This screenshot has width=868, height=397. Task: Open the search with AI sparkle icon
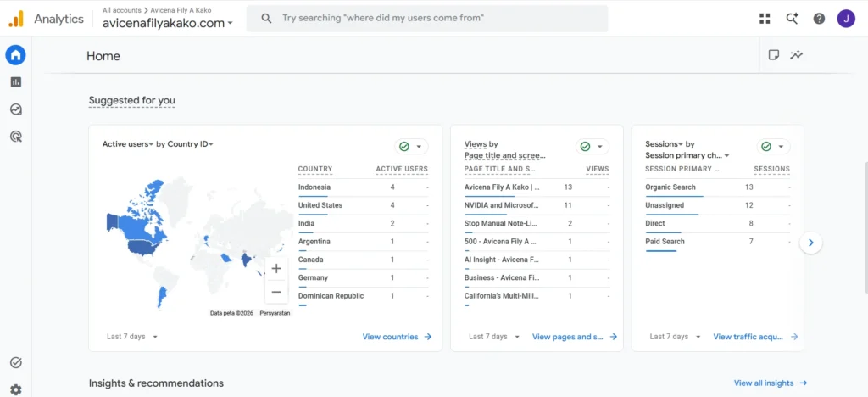tap(793, 19)
